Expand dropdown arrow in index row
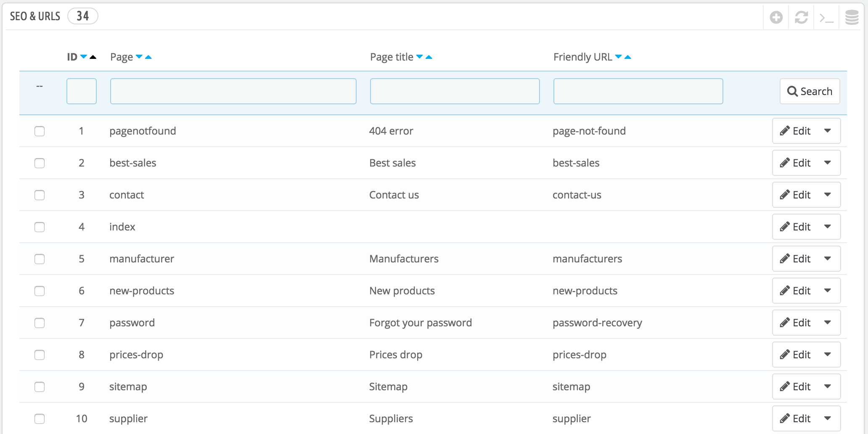 click(828, 227)
